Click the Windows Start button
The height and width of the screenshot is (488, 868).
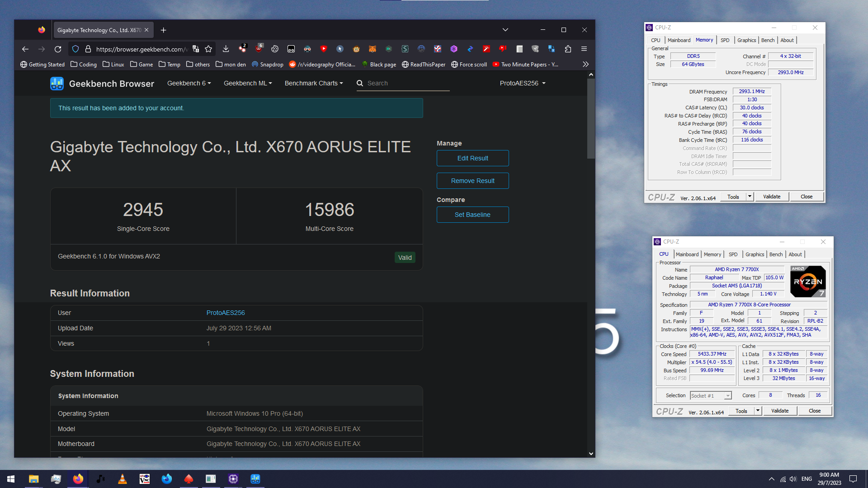pyautogui.click(x=11, y=479)
